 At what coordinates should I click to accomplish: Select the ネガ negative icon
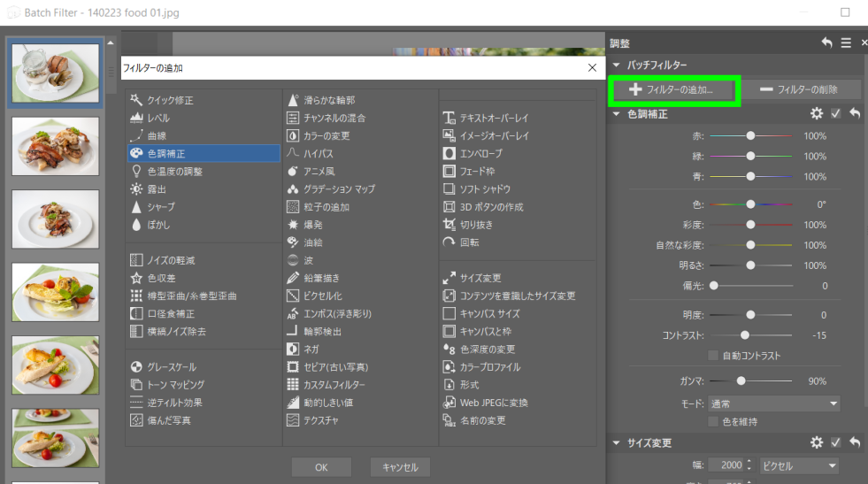pos(293,349)
